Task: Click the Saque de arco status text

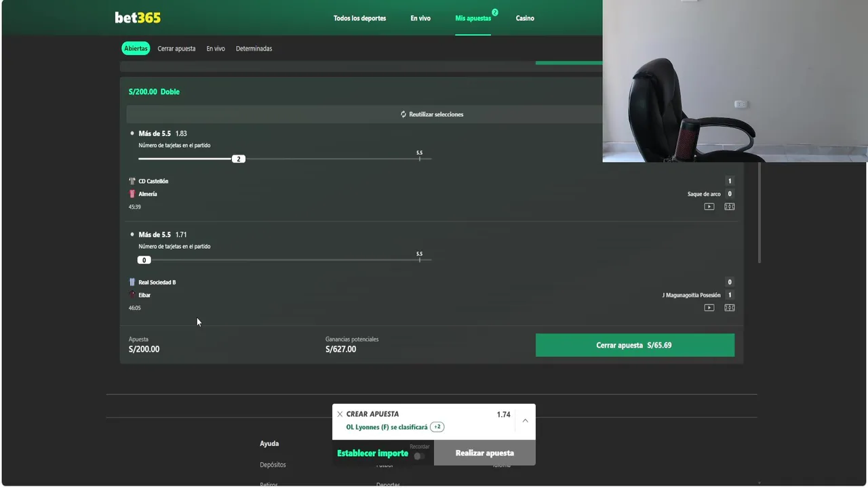Action: (704, 194)
